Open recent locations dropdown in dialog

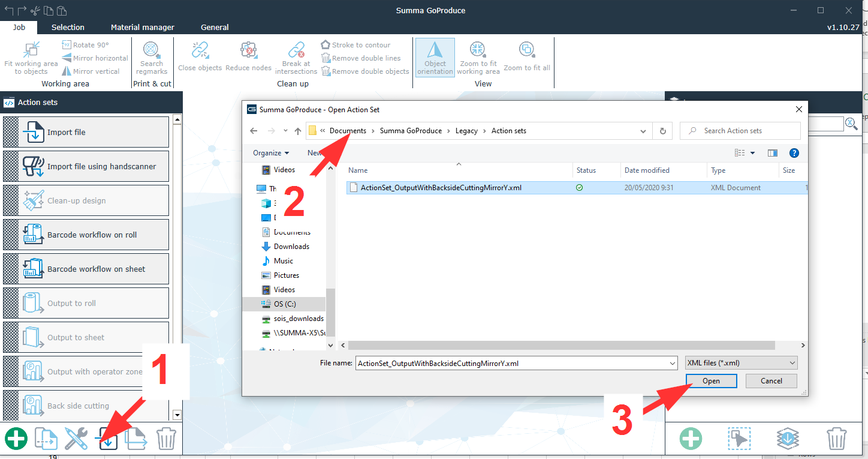(x=285, y=131)
